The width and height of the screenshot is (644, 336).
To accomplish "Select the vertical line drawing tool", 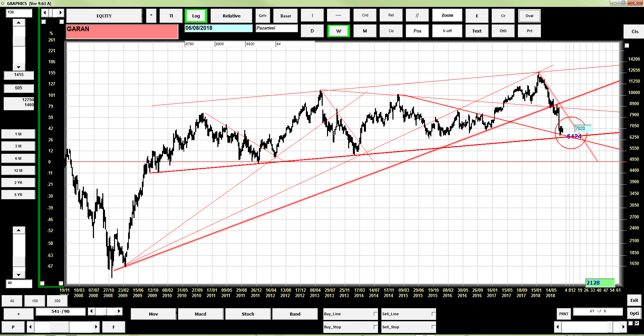I will click(312, 15).
